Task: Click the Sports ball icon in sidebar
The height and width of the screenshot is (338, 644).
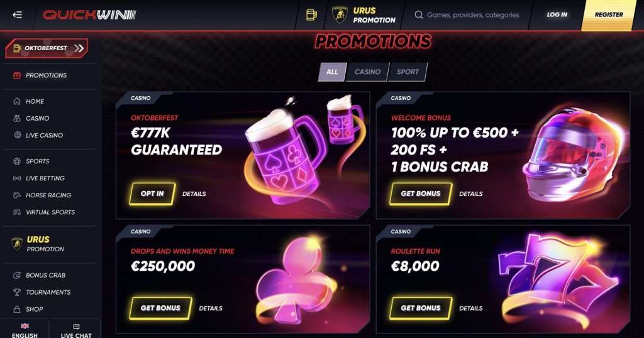Action: click(17, 161)
